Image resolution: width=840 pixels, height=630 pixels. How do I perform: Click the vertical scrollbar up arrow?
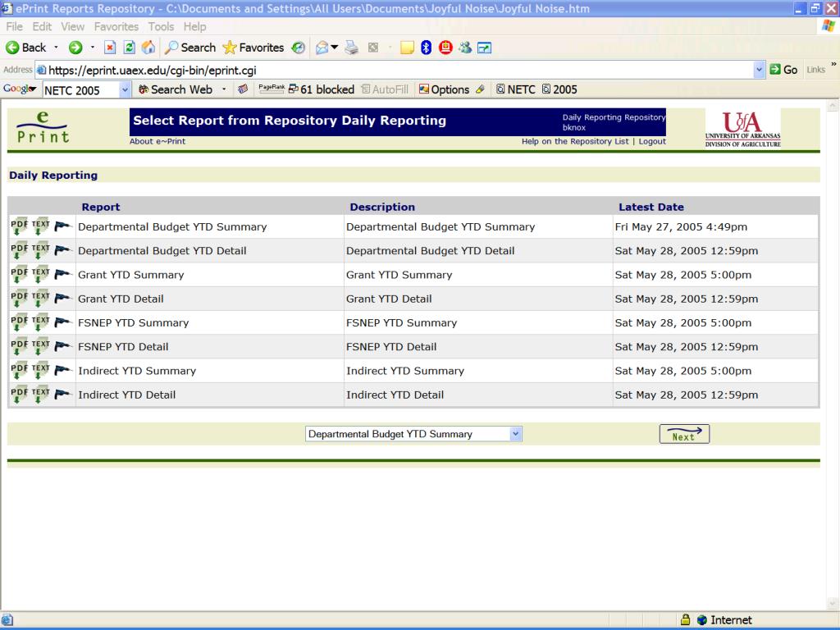(x=833, y=107)
